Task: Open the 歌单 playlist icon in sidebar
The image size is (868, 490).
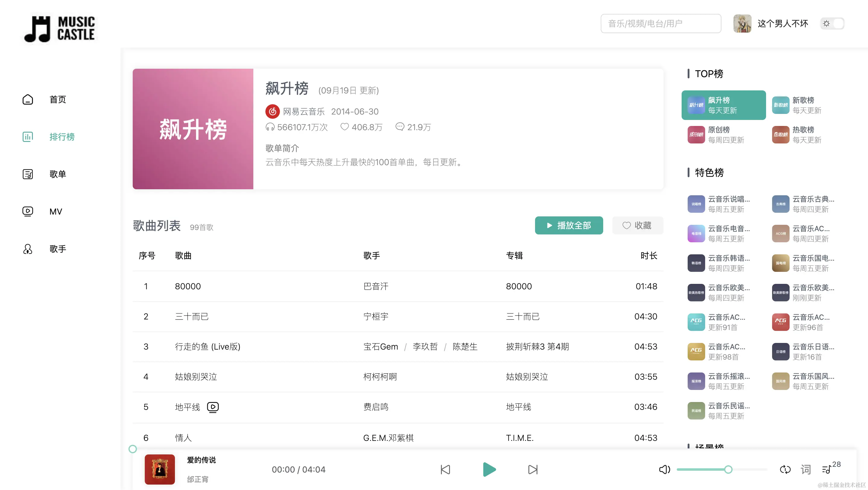Action: (x=28, y=174)
